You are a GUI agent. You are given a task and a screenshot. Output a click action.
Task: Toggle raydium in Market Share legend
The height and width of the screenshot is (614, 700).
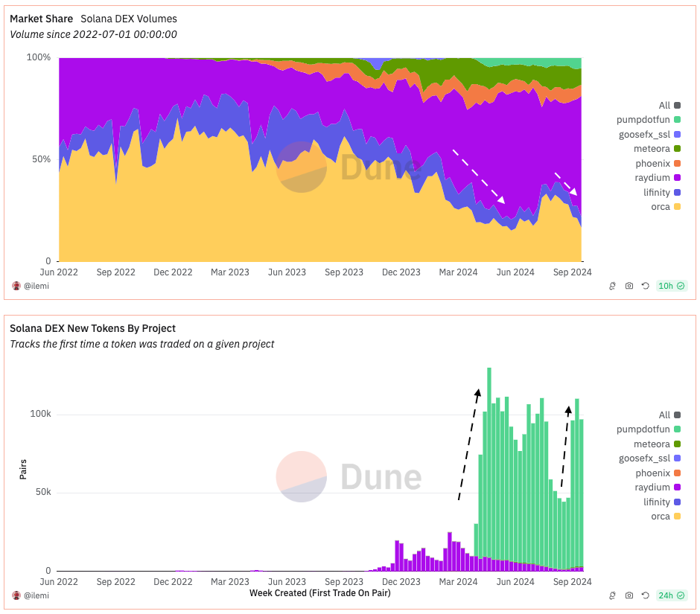click(658, 178)
